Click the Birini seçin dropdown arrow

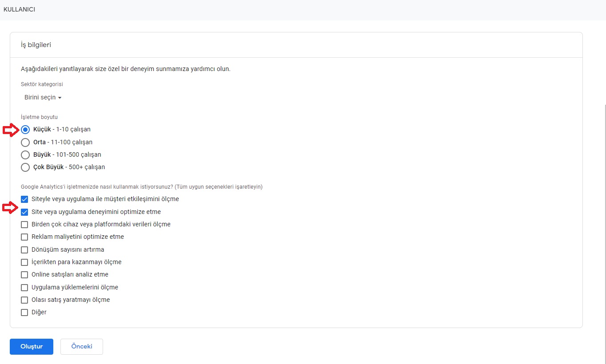(x=60, y=98)
